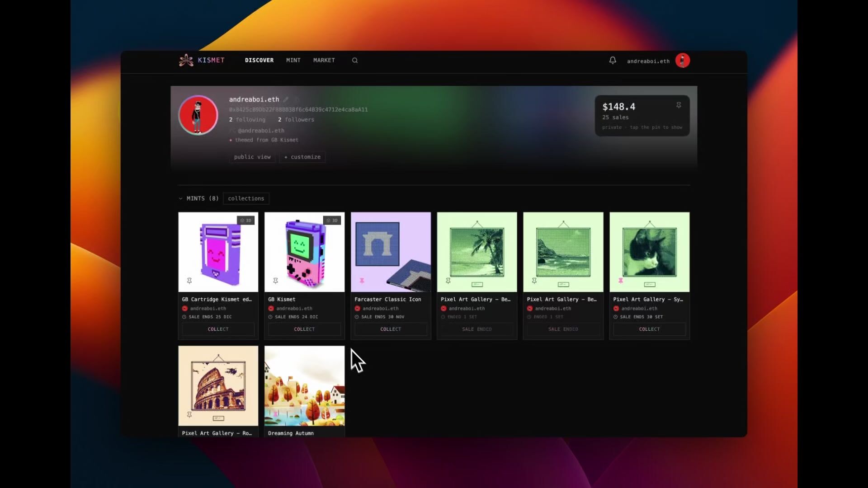This screenshot has width=868, height=488.
Task: Pin the Pixel Art Gallery Colosseum mint
Action: click(x=189, y=414)
